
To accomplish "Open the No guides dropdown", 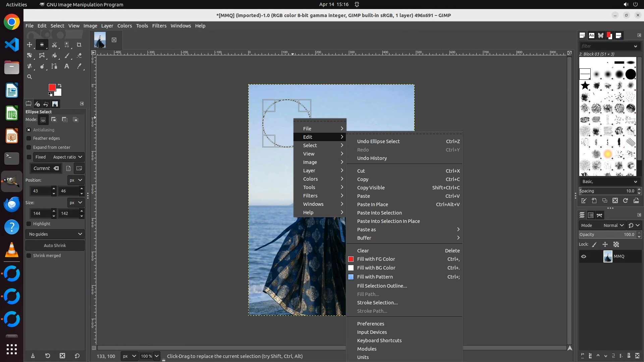I will click(x=55, y=234).
